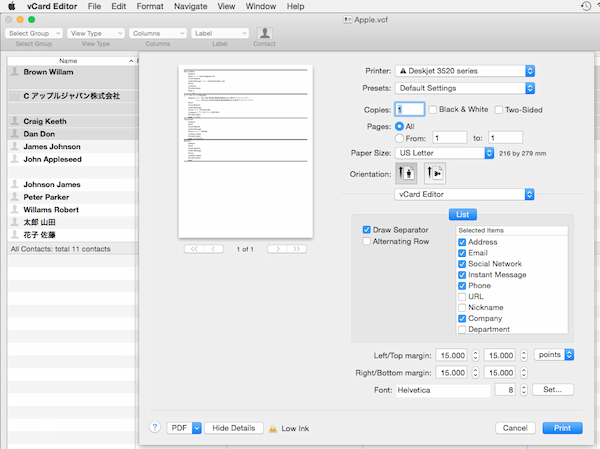Open the PDF dropdown arrow
Screen dimensions: 600x449
coord(197,428)
